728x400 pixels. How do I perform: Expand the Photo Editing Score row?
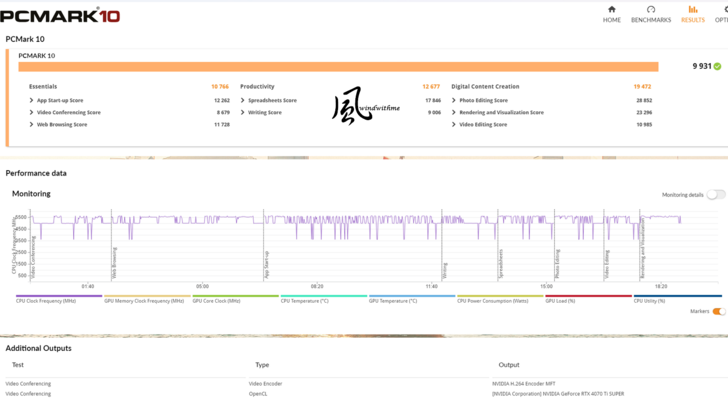point(454,101)
